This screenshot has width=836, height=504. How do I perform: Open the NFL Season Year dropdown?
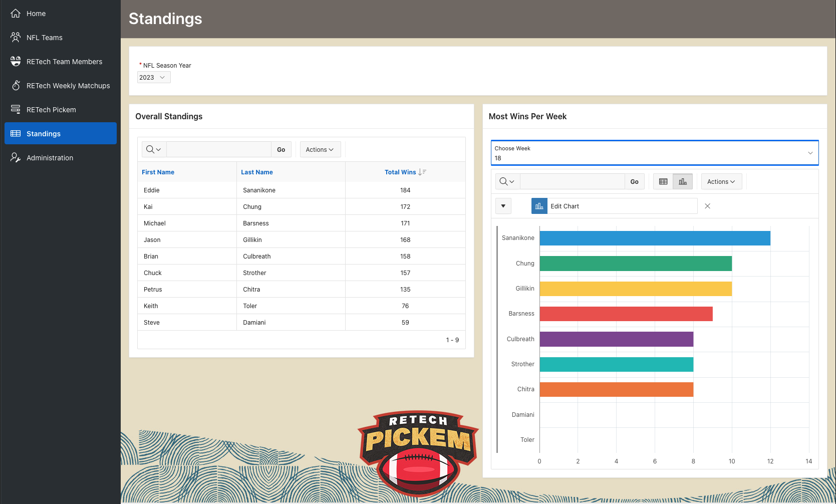tap(154, 78)
